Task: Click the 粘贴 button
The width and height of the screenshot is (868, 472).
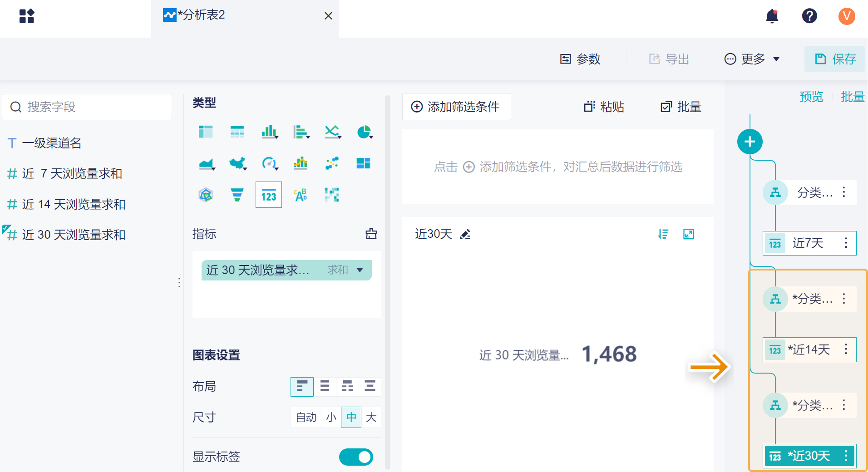Action: coord(604,107)
